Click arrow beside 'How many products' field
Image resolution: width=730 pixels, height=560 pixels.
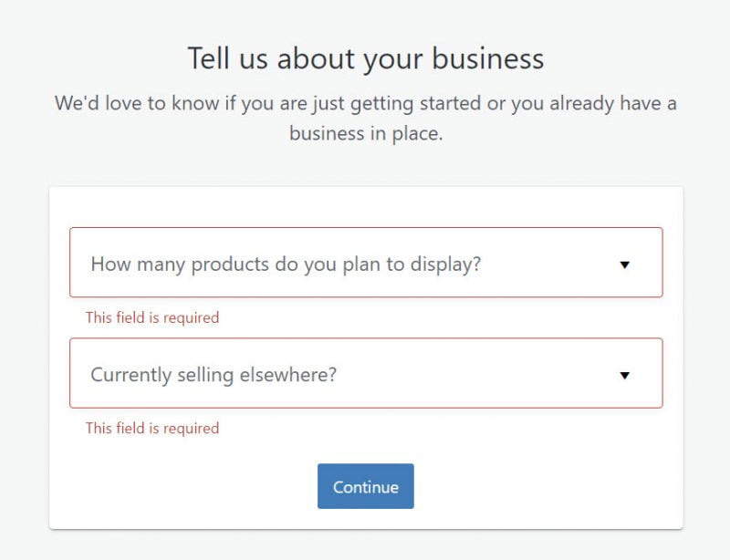(625, 264)
